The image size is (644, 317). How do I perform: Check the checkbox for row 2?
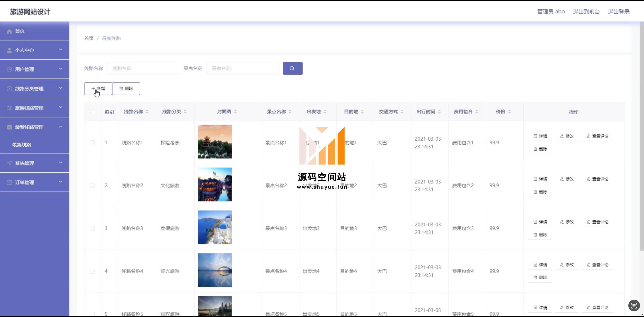click(x=92, y=185)
